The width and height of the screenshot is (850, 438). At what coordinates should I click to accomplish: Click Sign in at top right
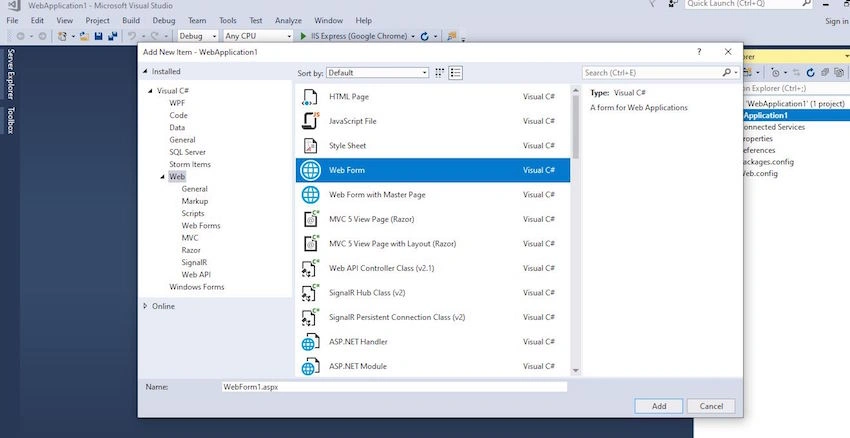point(836,21)
